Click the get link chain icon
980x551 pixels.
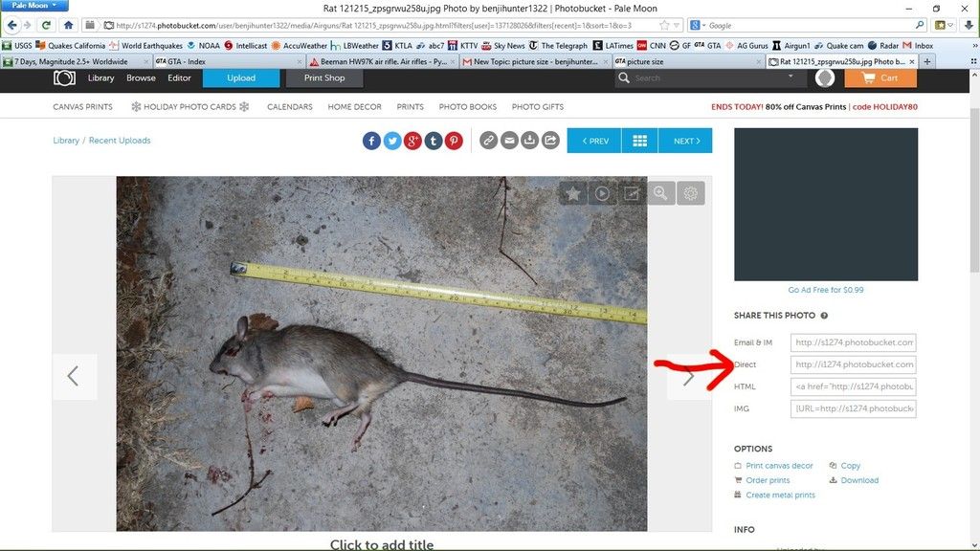pyautogui.click(x=489, y=141)
